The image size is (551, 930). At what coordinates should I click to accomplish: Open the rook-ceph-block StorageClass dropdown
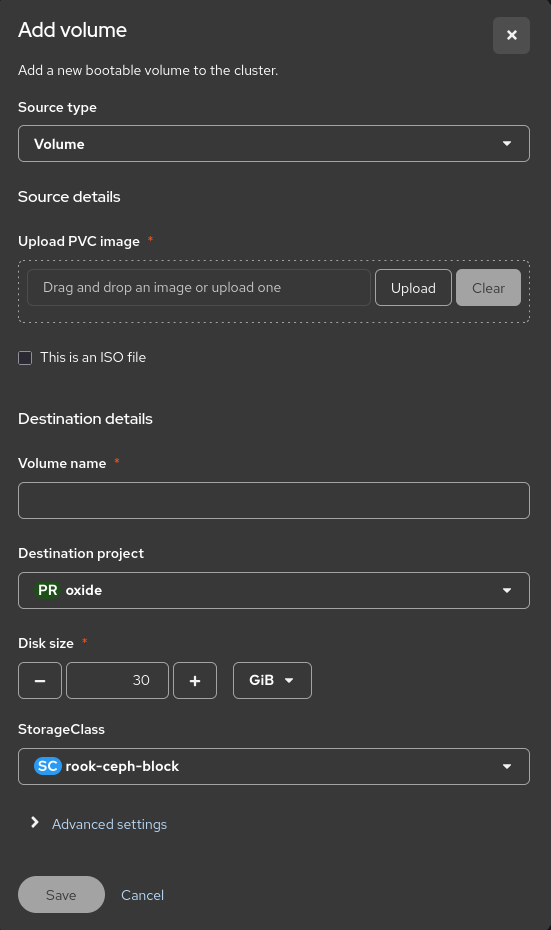(x=274, y=766)
